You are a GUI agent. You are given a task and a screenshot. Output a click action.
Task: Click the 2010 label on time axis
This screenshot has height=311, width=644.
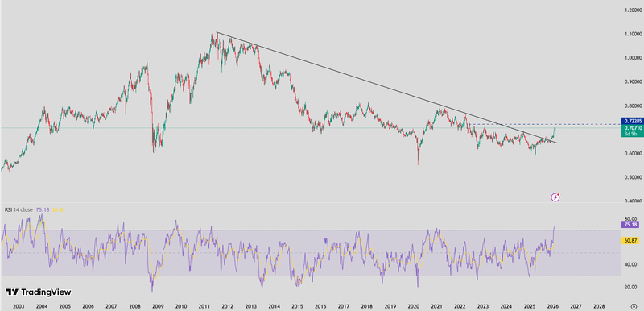point(180,306)
